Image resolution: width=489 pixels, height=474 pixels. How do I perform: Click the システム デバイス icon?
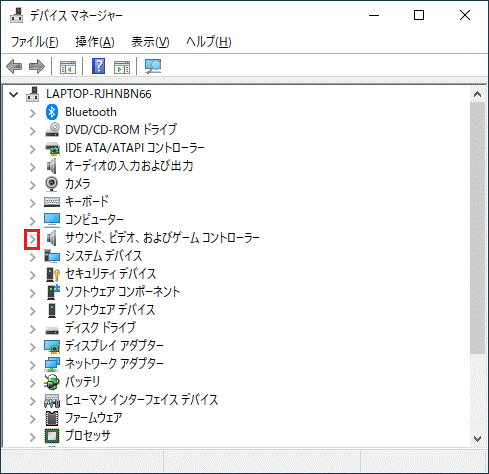click(52, 256)
